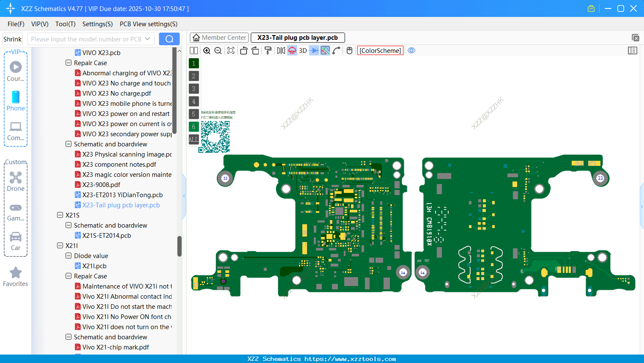Click the Member Center button
644x363 pixels.
[x=219, y=38]
